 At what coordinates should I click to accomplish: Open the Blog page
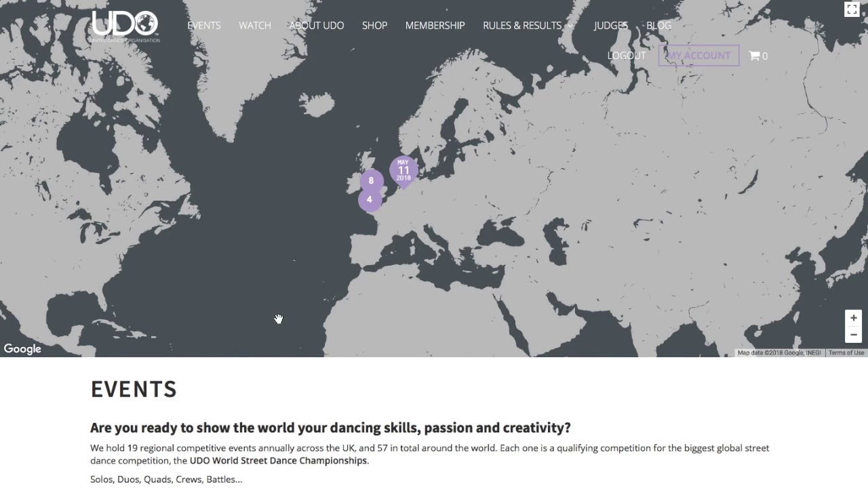pos(658,26)
